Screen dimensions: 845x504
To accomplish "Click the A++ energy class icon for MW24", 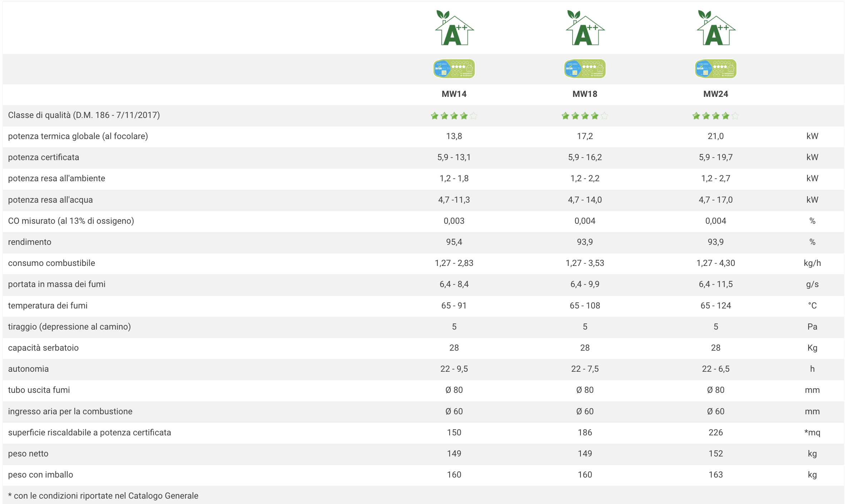I will (x=716, y=28).
